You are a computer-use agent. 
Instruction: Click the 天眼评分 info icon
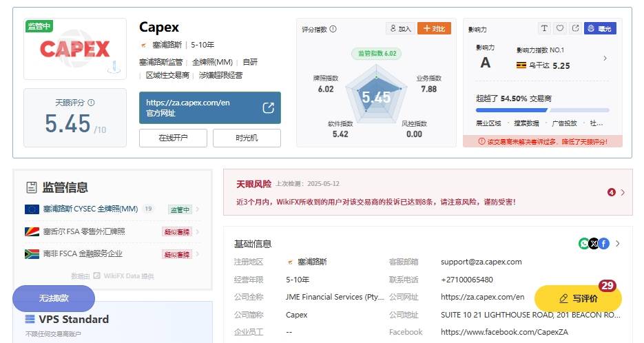click(91, 103)
